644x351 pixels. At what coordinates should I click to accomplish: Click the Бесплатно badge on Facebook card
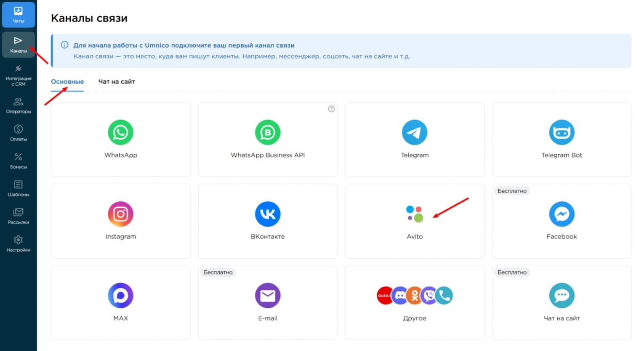coord(512,191)
